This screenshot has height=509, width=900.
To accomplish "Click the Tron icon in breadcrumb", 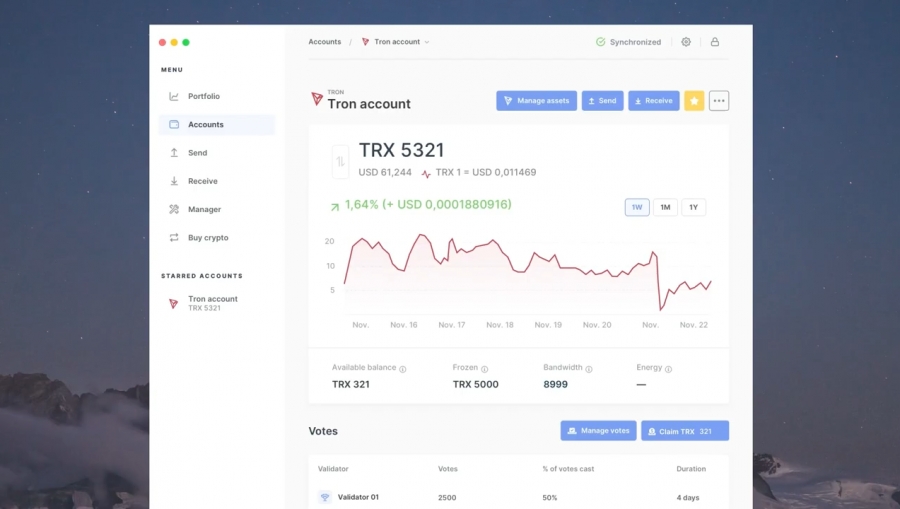I will (365, 42).
